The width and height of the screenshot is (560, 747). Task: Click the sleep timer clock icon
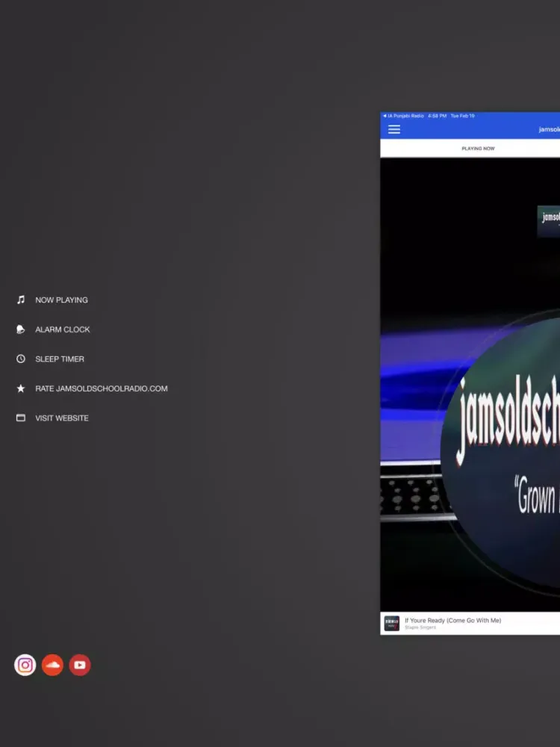pyautogui.click(x=20, y=359)
